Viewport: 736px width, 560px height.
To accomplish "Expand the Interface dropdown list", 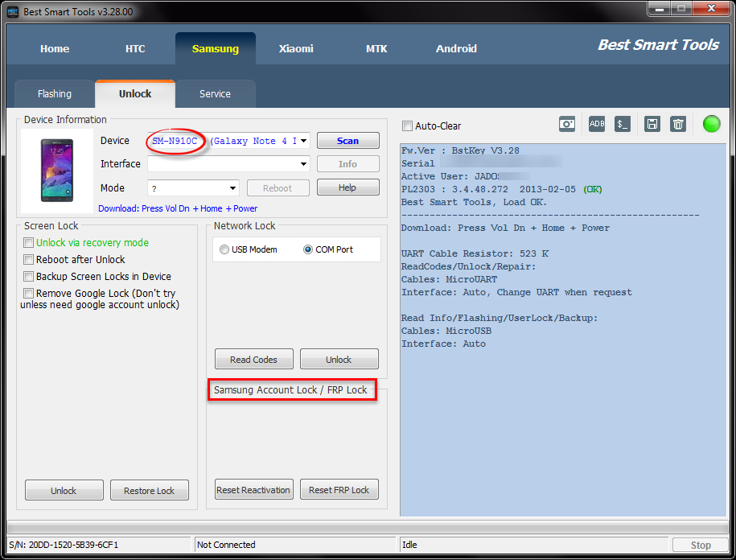I will (304, 164).
